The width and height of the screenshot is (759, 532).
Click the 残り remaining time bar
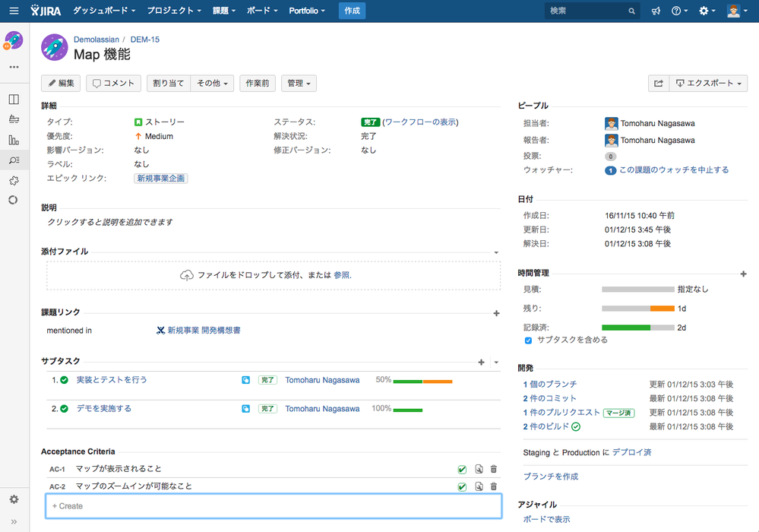[638, 309]
